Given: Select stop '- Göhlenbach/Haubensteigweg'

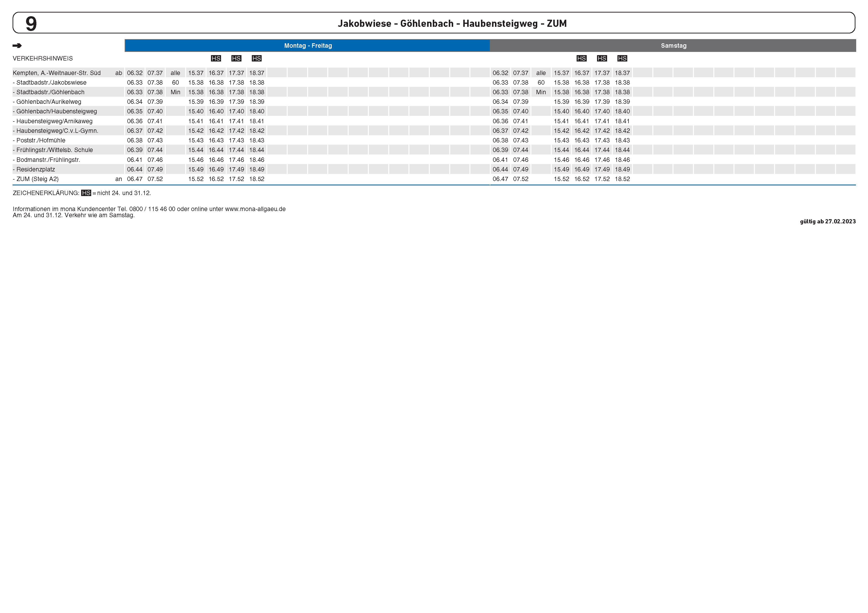Looking at the screenshot, I should point(55,111).
